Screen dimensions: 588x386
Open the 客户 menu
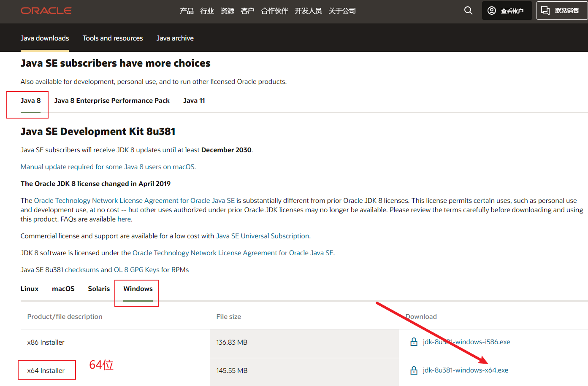pos(247,11)
